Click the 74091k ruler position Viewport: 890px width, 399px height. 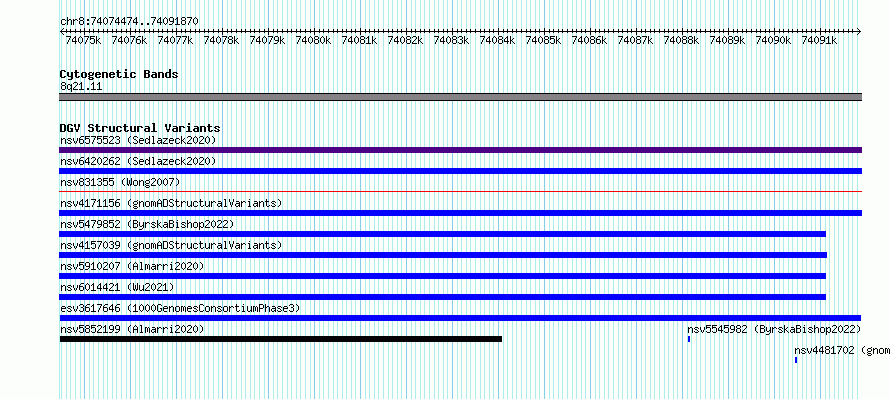pyautogui.click(x=819, y=40)
